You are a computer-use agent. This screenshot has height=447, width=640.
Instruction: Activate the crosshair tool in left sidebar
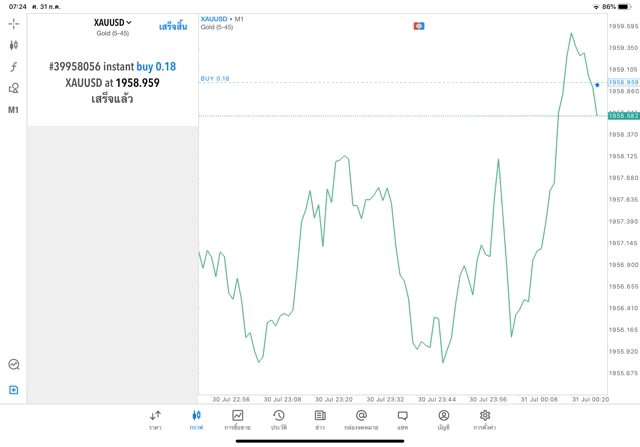point(14,23)
